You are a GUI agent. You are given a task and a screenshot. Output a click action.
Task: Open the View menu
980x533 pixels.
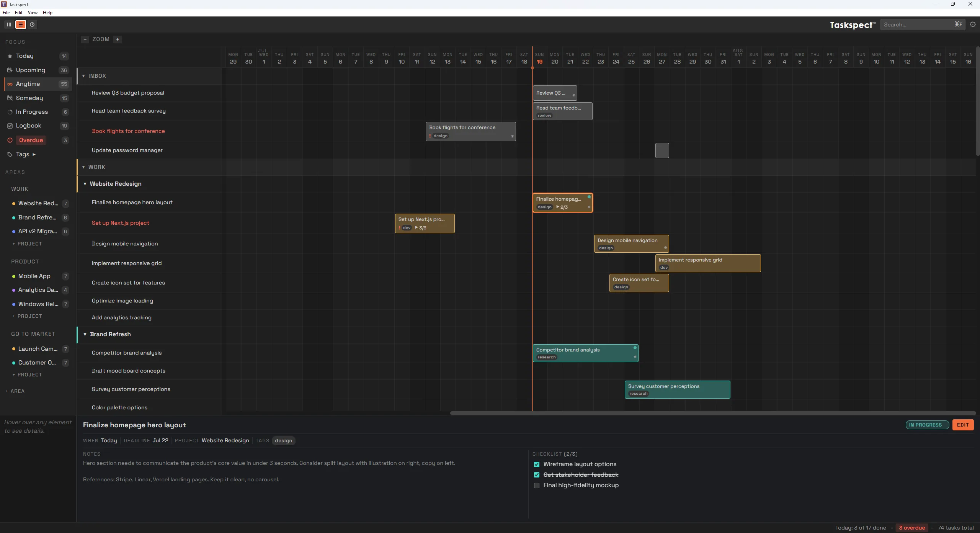33,13
